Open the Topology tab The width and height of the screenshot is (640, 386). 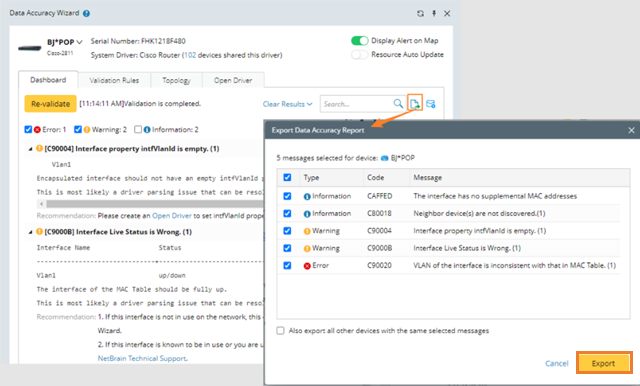tap(176, 80)
